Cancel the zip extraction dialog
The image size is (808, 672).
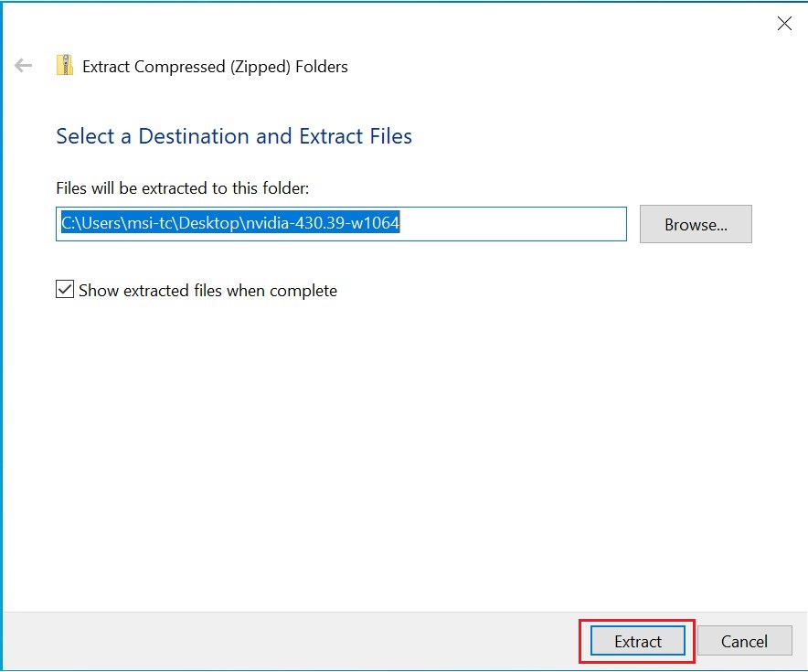744,641
